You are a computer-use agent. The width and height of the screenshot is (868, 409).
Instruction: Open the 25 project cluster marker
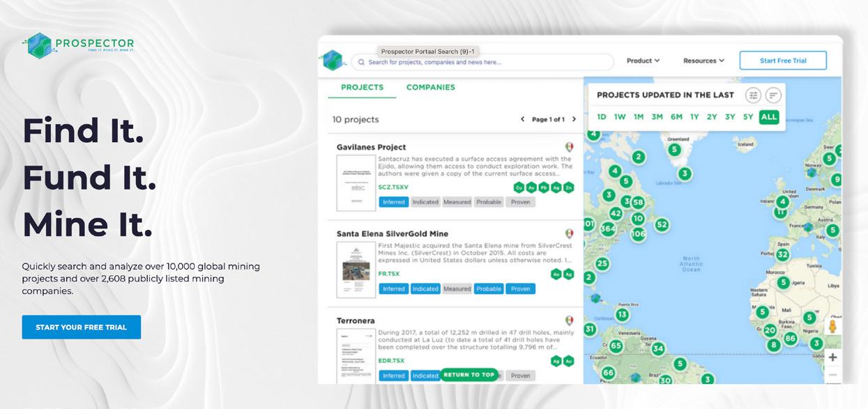602,263
